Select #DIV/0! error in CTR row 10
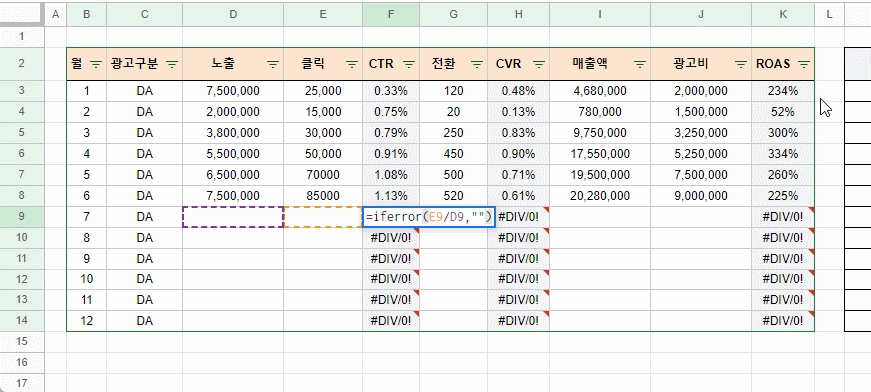The width and height of the screenshot is (871, 392). point(391,238)
